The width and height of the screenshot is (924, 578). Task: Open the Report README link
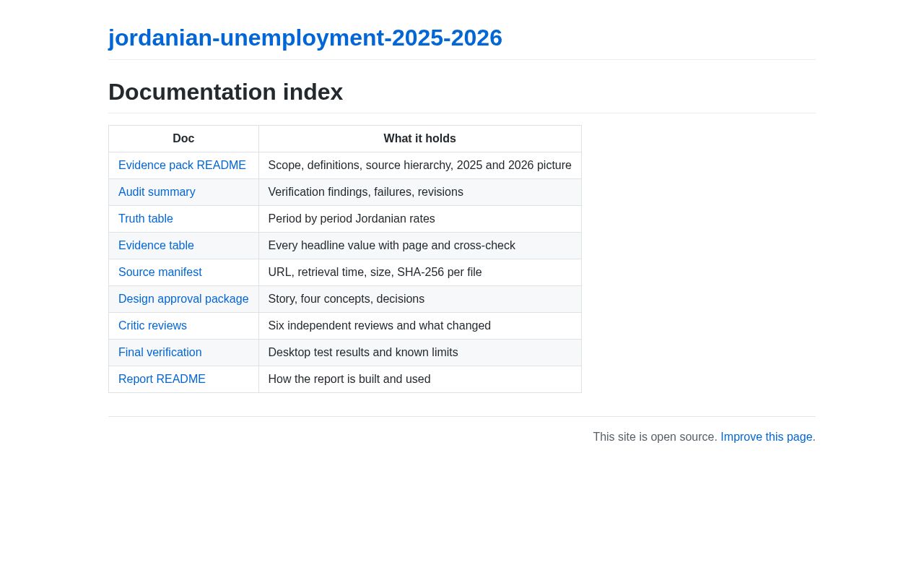(x=162, y=379)
